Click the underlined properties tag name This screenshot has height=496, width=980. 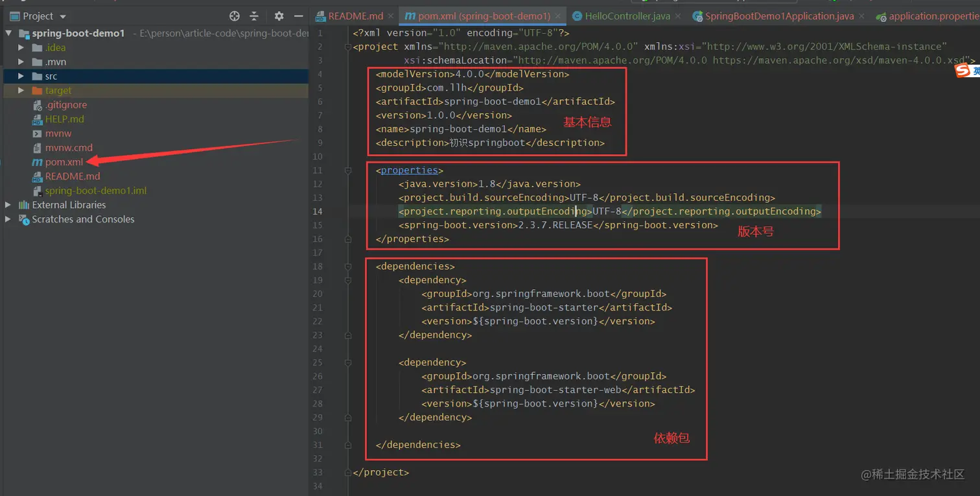[410, 171]
